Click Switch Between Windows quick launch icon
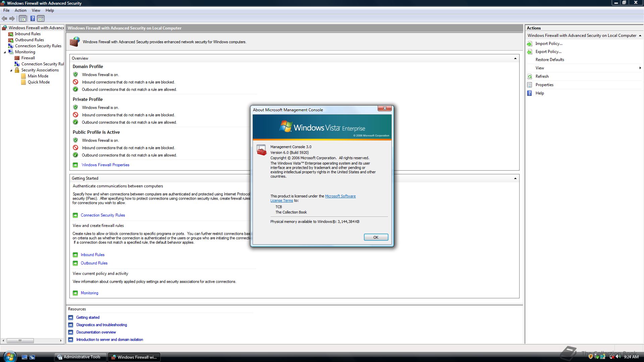The height and width of the screenshot is (362, 644). (32, 357)
